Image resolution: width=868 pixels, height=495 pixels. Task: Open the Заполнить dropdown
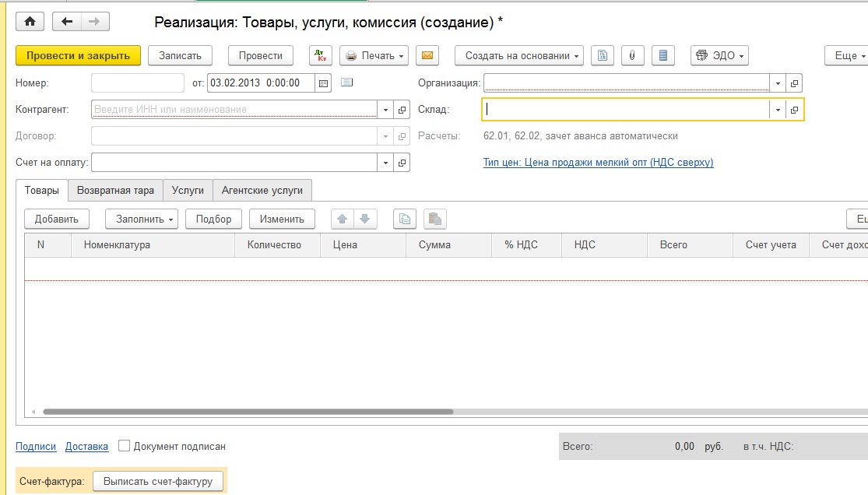click(x=142, y=219)
